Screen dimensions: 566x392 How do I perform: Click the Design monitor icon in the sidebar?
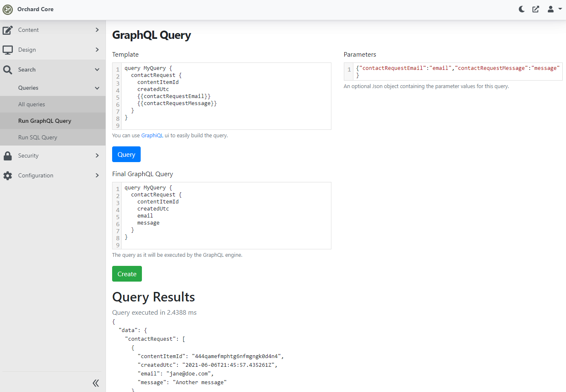[x=7, y=50]
